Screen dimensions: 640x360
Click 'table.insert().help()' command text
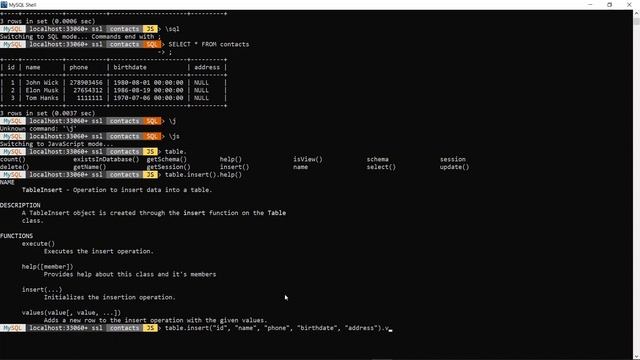click(203, 175)
